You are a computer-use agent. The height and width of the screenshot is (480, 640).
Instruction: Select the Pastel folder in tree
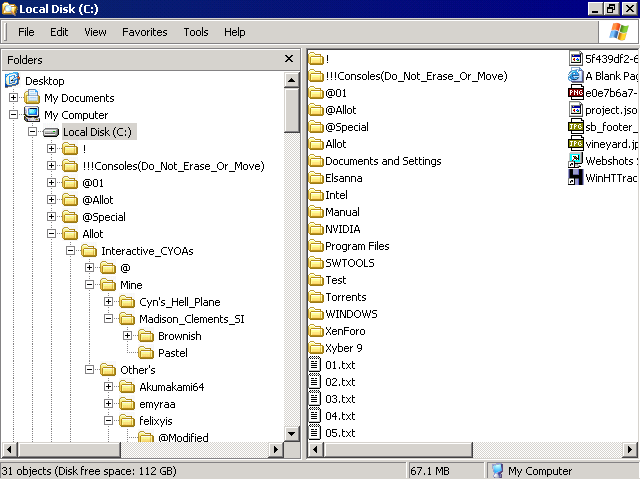coord(146,353)
